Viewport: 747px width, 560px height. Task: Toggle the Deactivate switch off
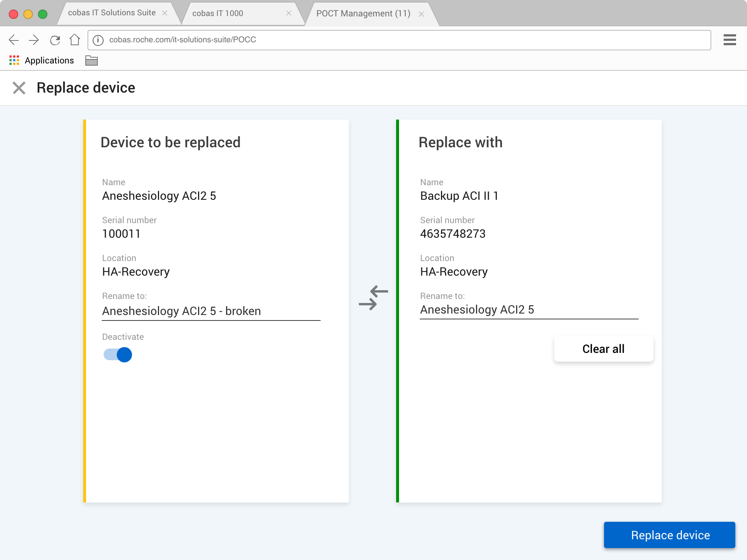(118, 354)
